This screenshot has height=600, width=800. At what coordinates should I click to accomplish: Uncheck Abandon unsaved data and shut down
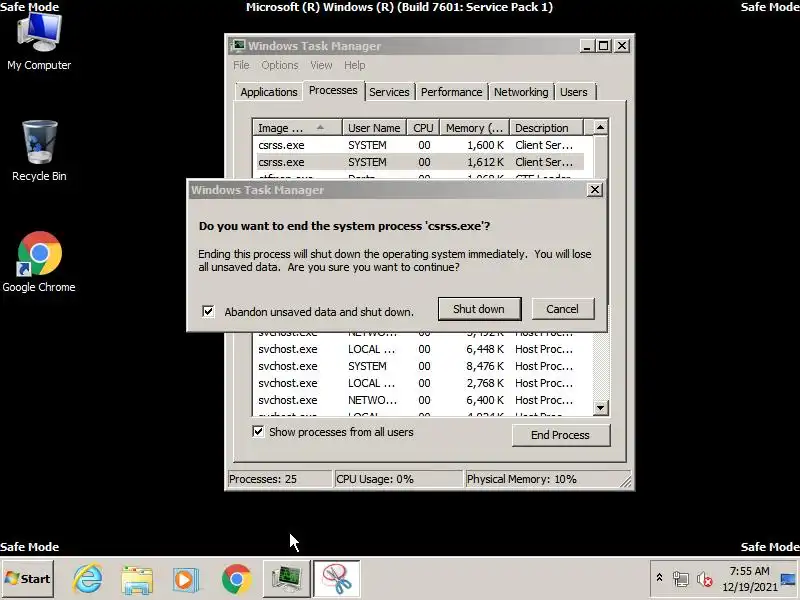point(208,311)
